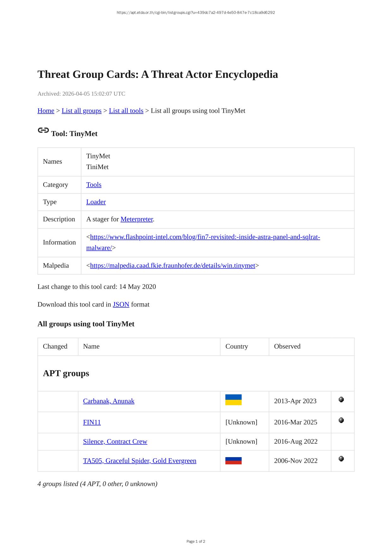Open Silence, Contract Crew group page
This screenshot has width=392, height=554.
pos(115,441)
